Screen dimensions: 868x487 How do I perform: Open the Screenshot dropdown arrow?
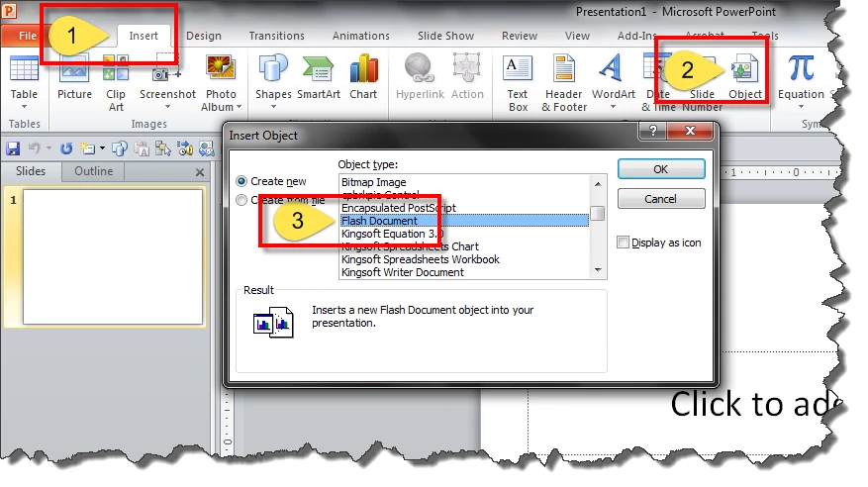pos(167,107)
